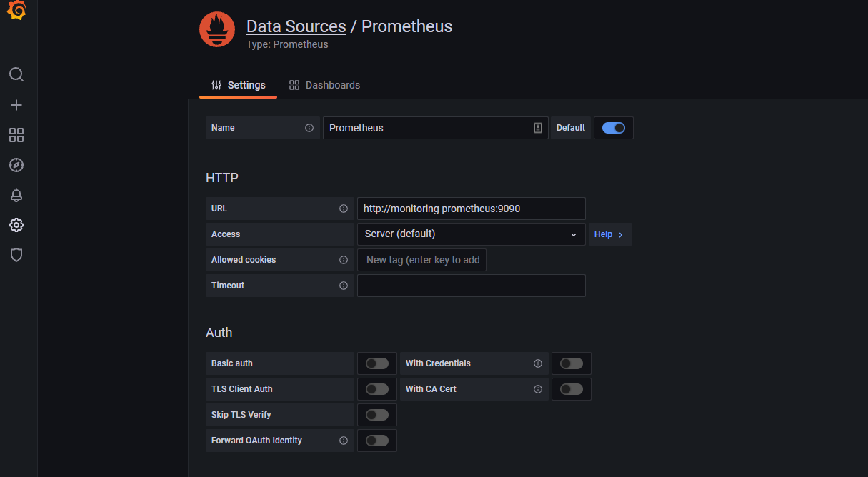Screen dimensions: 868x477
Task: Open the Explore compass icon
Action: (x=16, y=165)
